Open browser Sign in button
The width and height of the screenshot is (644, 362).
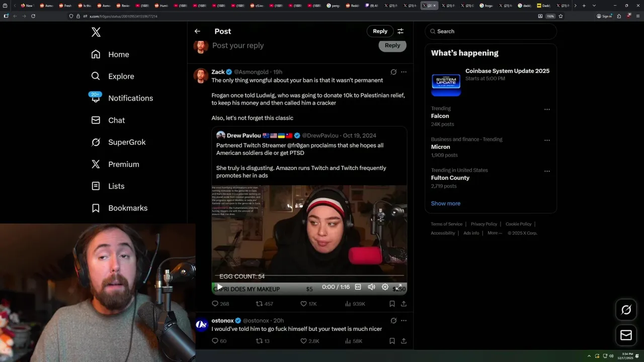click(x=604, y=16)
